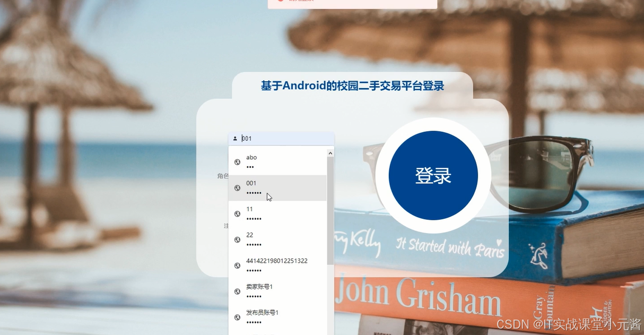
Task: Select the saved account 22
Action: coord(277,239)
